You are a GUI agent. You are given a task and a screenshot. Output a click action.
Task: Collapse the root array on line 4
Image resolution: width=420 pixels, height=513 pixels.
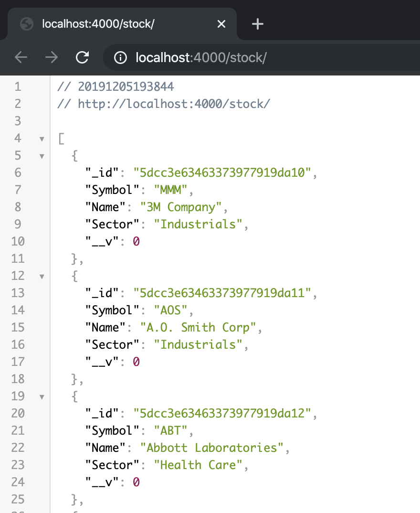point(42,139)
